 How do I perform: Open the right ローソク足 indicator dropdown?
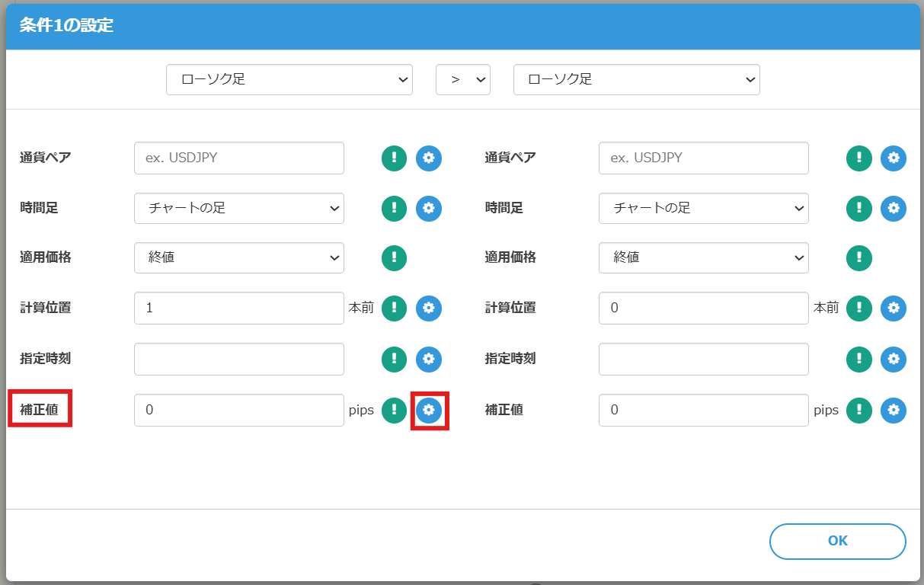[636, 79]
